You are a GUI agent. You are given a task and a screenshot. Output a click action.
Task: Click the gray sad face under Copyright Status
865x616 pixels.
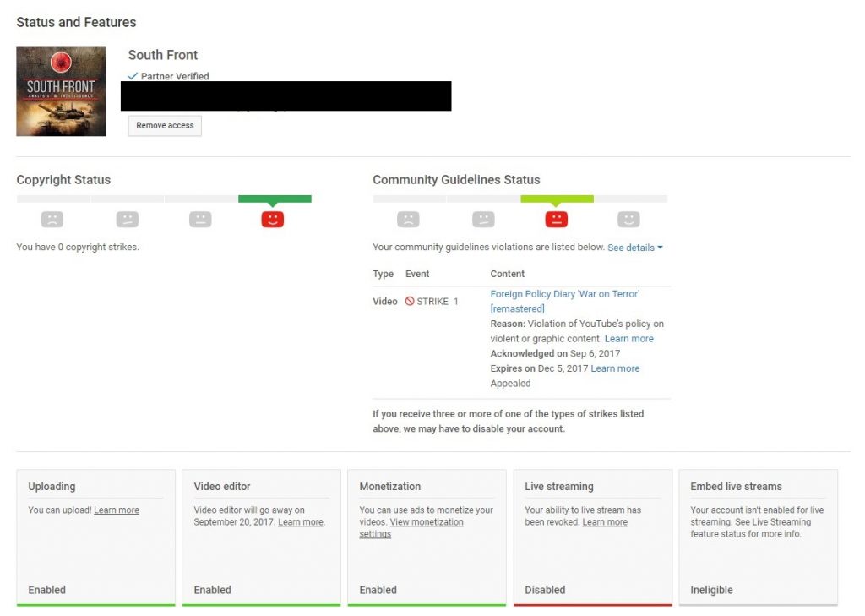tap(52, 219)
